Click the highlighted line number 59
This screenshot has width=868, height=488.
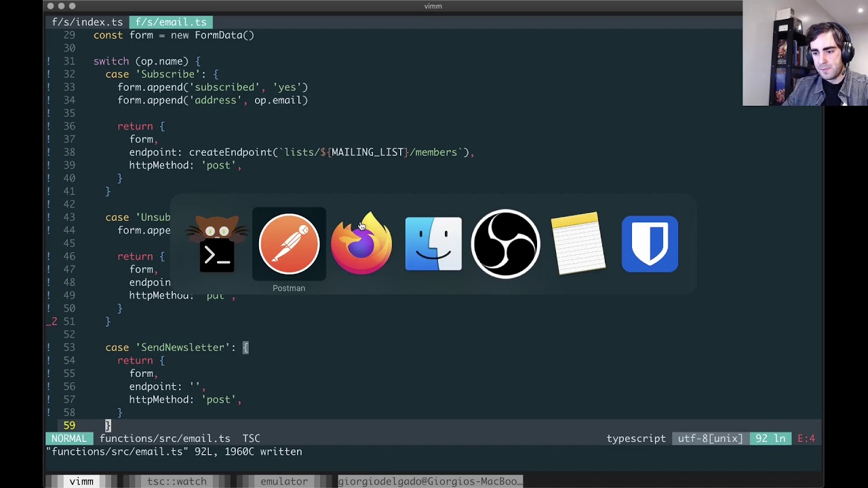point(69,426)
